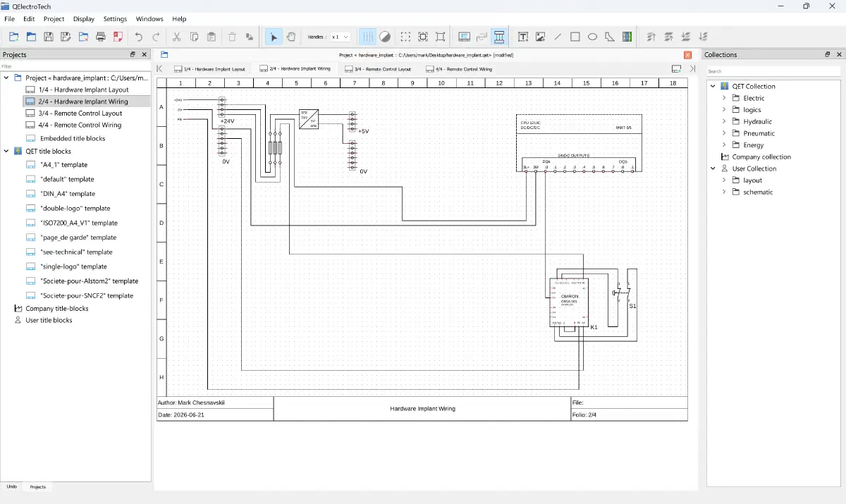The width and height of the screenshot is (846, 504).
Task: Save the project with the floppy icon
Action: tap(49, 37)
